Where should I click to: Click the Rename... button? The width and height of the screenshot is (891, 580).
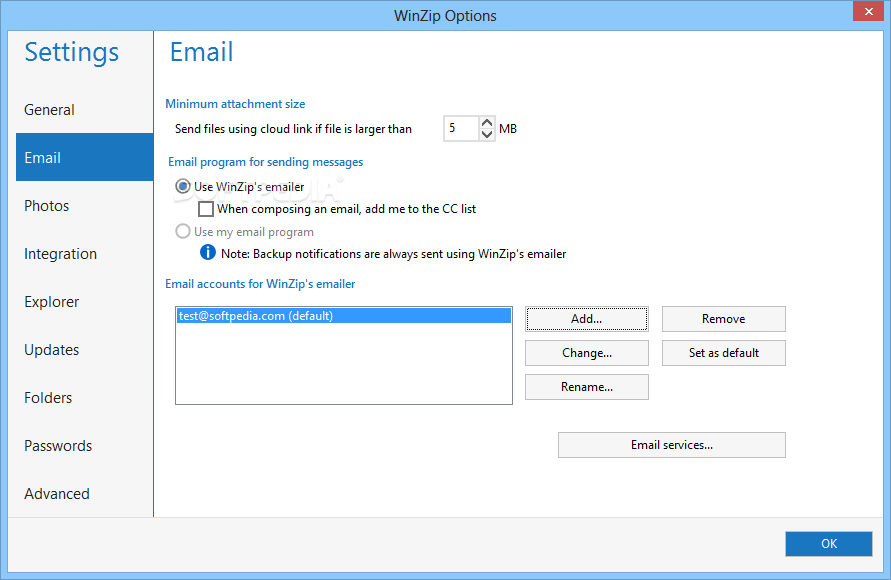(x=586, y=387)
